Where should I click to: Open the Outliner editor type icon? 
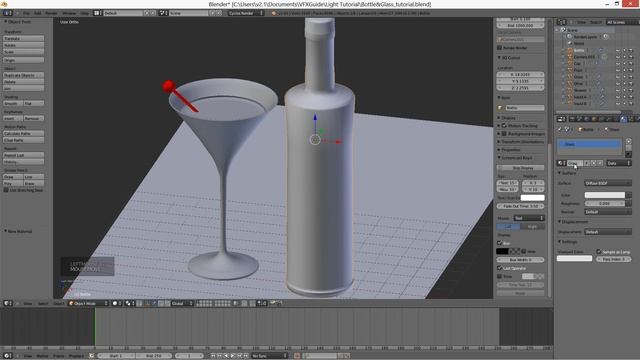pyautogui.click(x=562, y=22)
